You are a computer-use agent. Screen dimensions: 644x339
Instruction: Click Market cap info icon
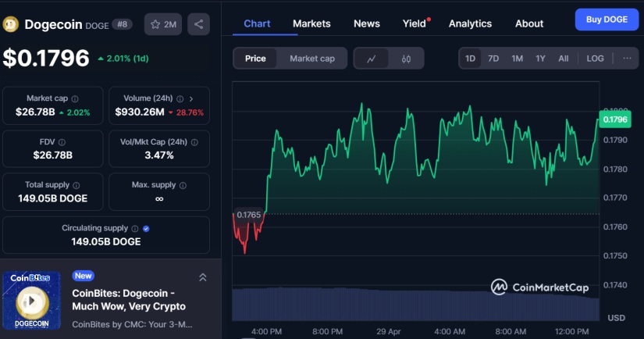76,98
